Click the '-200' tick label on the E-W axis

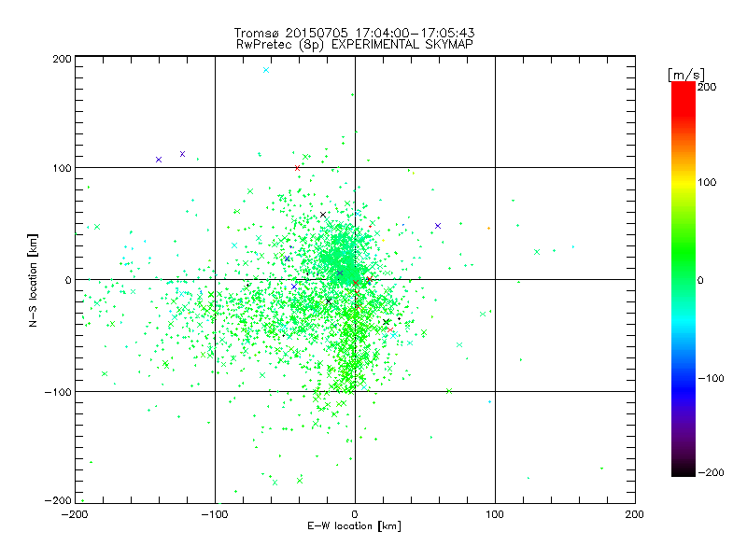(x=75, y=514)
